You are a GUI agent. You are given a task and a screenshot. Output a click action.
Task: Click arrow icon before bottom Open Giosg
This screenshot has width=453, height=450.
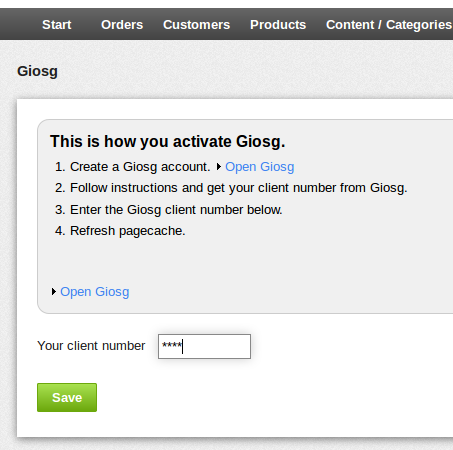(x=54, y=292)
